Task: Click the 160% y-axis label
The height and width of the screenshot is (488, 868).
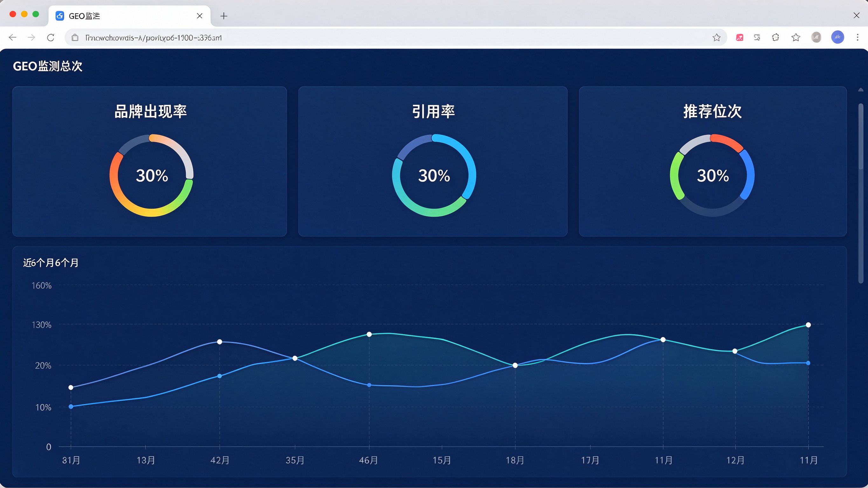Action: pyautogui.click(x=41, y=286)
